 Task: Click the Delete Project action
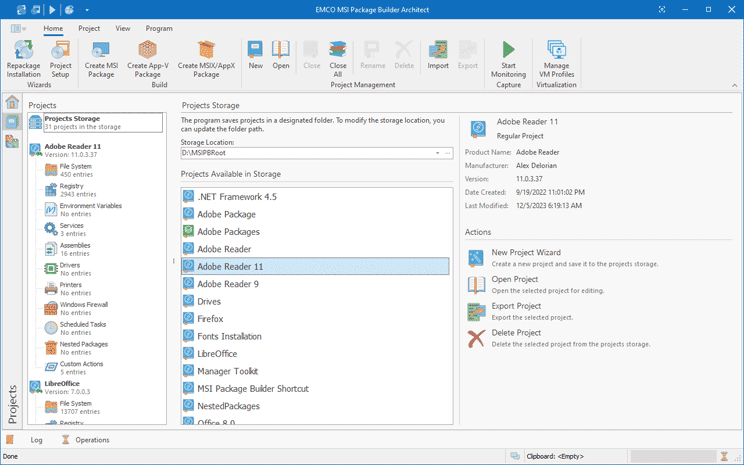point(559,338)
